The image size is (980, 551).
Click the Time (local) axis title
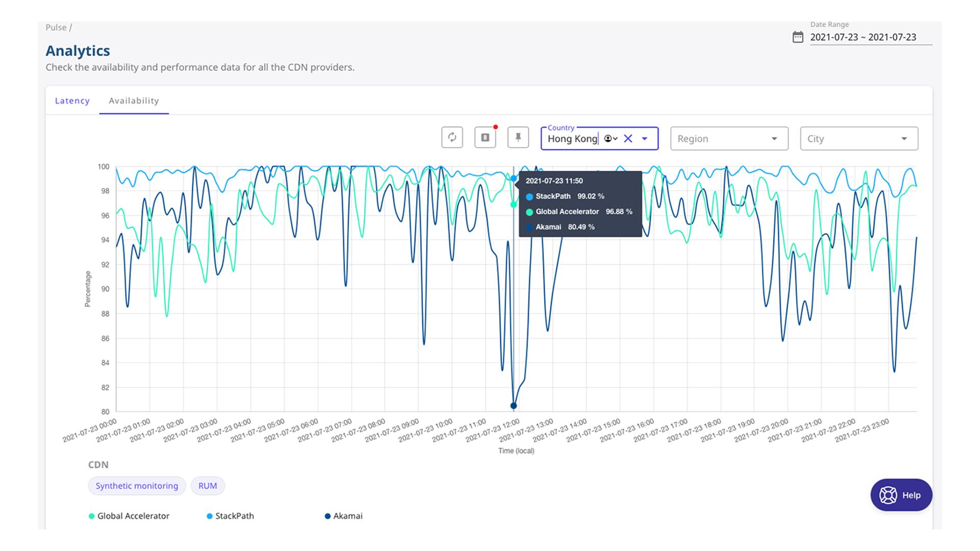point(516,451)
